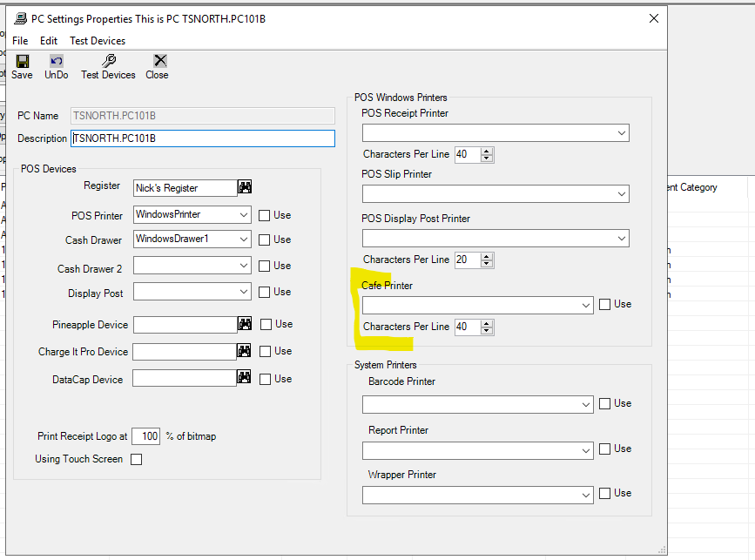Click the Pineapple Device input field
755x560 pixels.
(185, 325)
